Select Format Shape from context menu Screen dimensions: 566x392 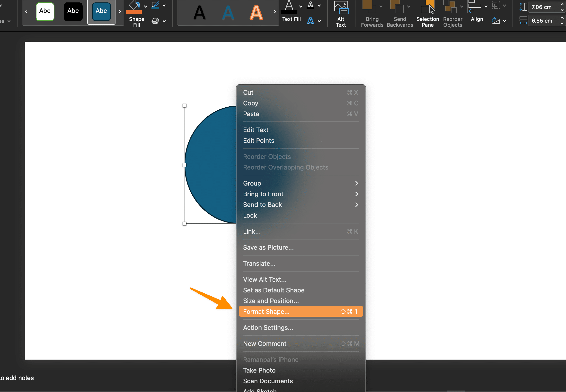(300, 311)
